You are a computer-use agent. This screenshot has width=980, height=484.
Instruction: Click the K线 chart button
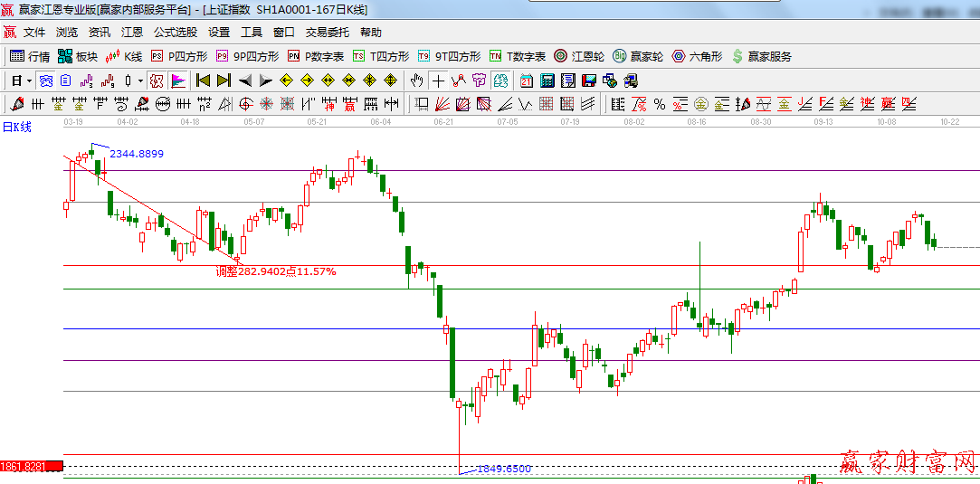[124, 56]
